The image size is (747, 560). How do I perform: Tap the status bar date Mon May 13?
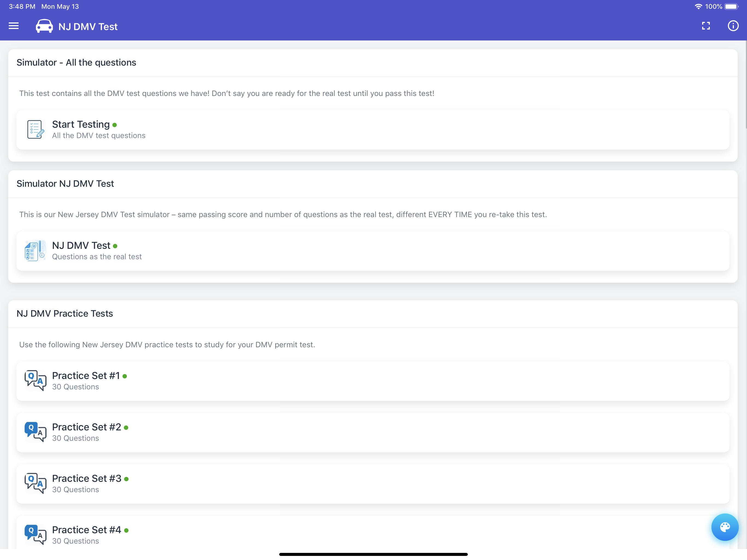60,6
